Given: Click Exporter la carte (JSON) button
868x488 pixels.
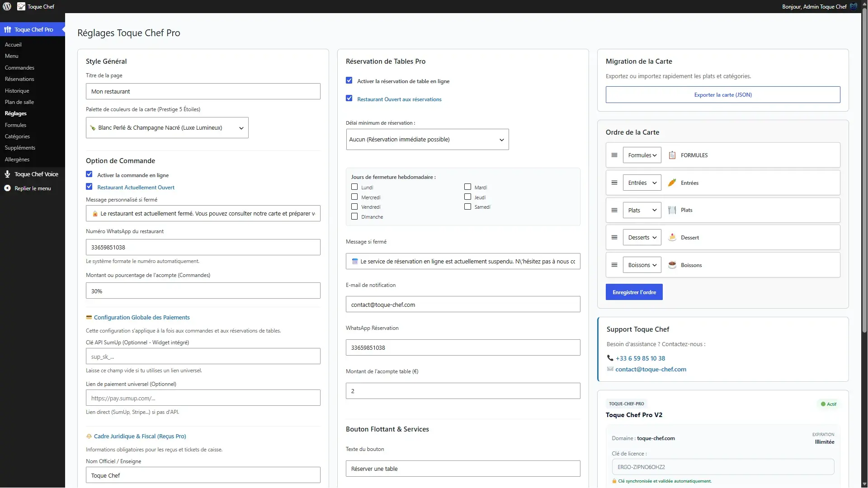Looking at the screenshot, I should [x=723, y=95].
